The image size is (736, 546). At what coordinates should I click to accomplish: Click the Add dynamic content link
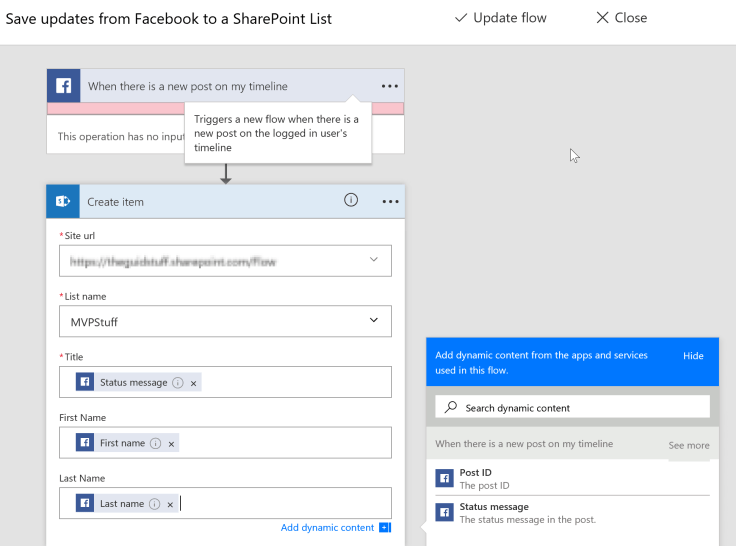pyautogui.click(x=327, y=527)
